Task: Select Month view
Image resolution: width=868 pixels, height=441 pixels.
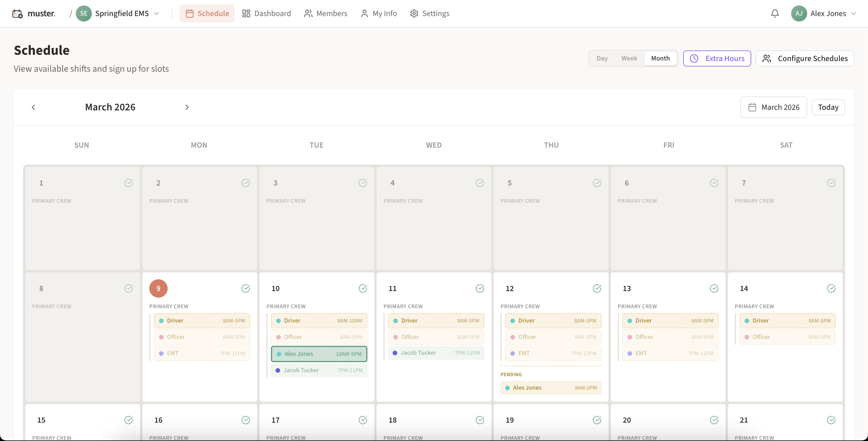Action: (660, 58)
